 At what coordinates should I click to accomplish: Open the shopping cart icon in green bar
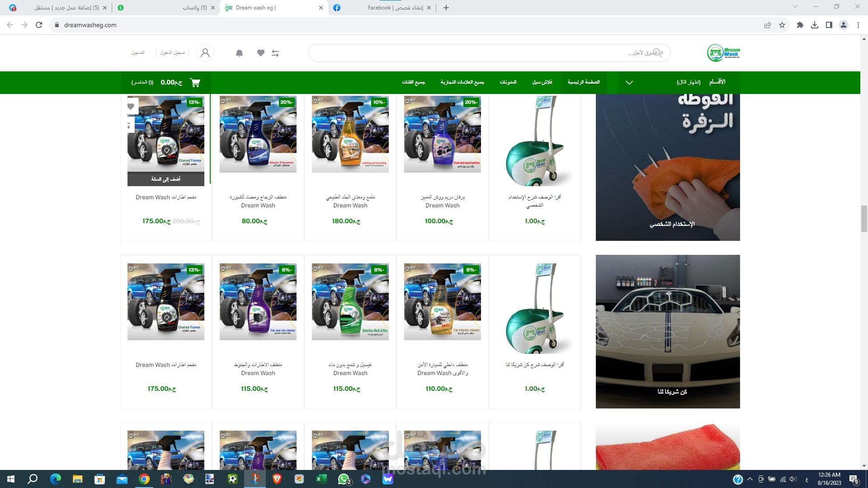pyautogui.click(x=195, y=82)
